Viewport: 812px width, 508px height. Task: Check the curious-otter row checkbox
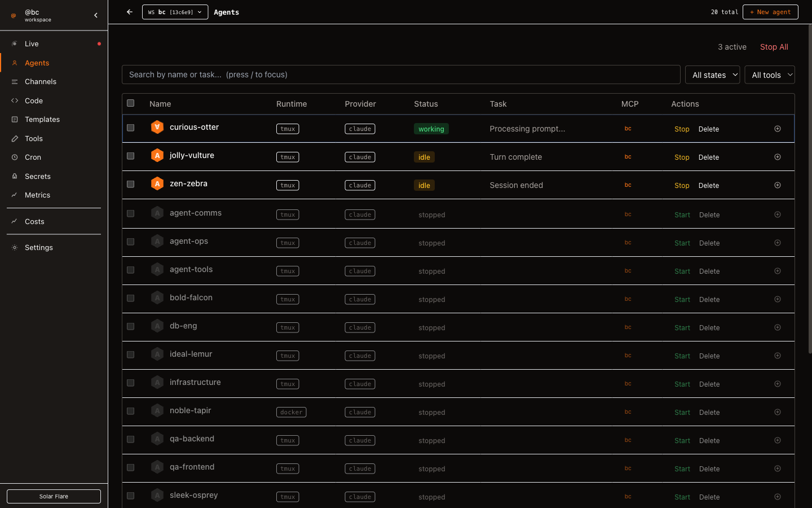coord(131,128)
